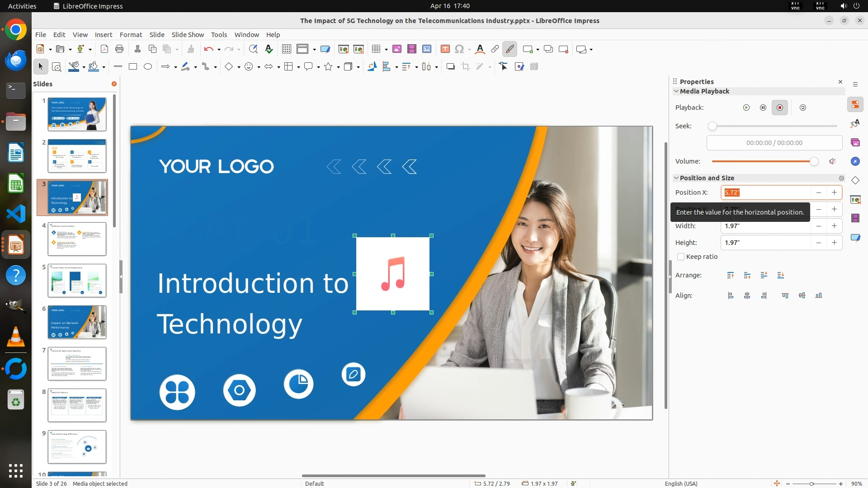The image size is (868, 488).
Task: Enable the Keep ratio checkbox
Action: pyautogui.click(x=681, y=257)
